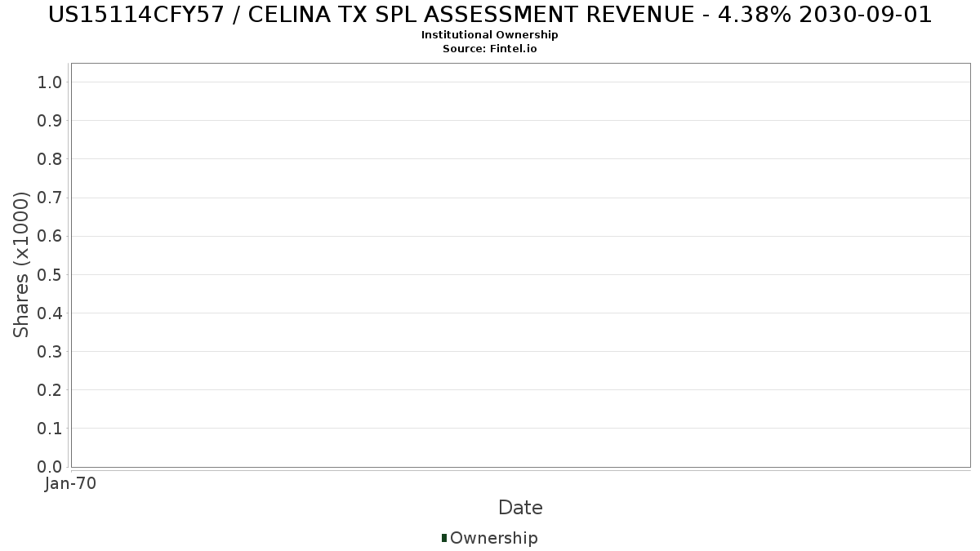The height and width of the screenshot is (551, 980).
Task: Click the chart title with CELINA TX bond
Action: 490,15
